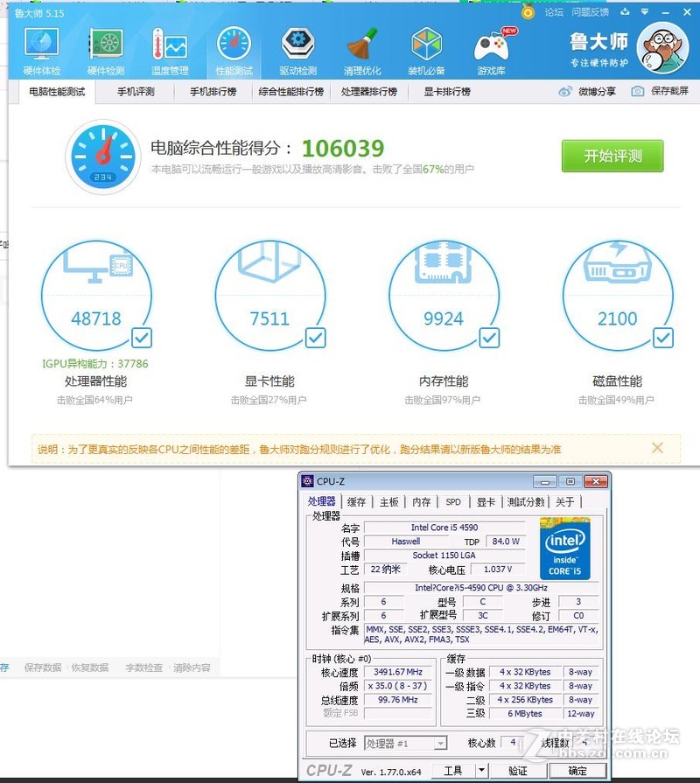
Task: Switch to 处理器排行榜 tab
Action: click(x=369, y=92)
